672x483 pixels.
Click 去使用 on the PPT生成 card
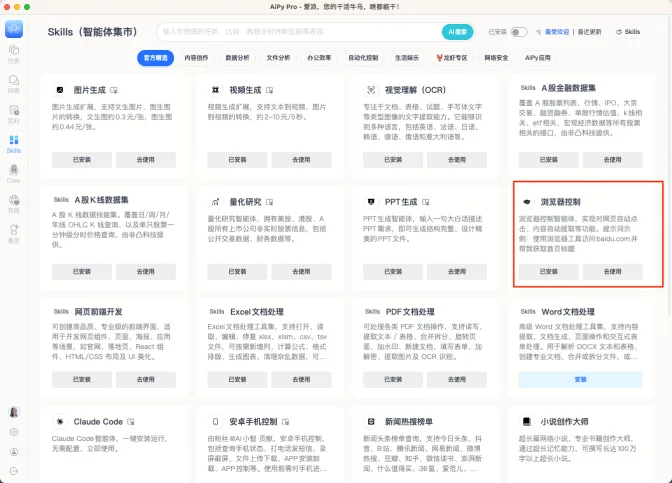click(457, 272)
